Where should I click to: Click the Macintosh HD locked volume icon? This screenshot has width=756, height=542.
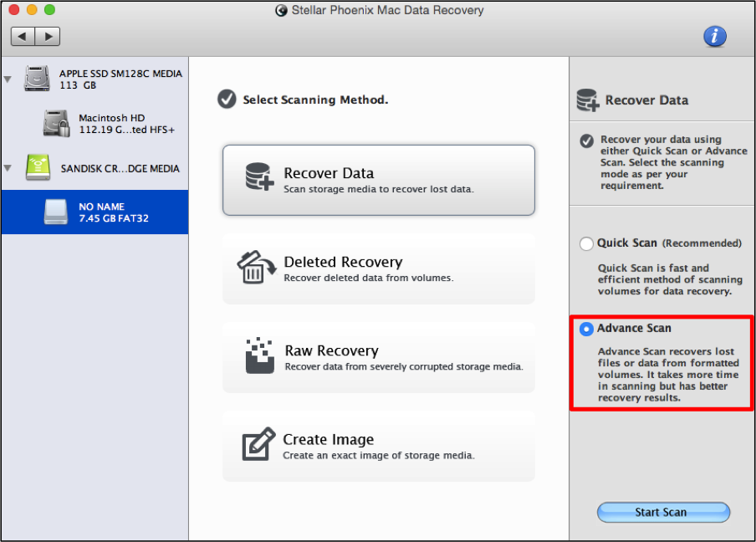click(57, 124)
